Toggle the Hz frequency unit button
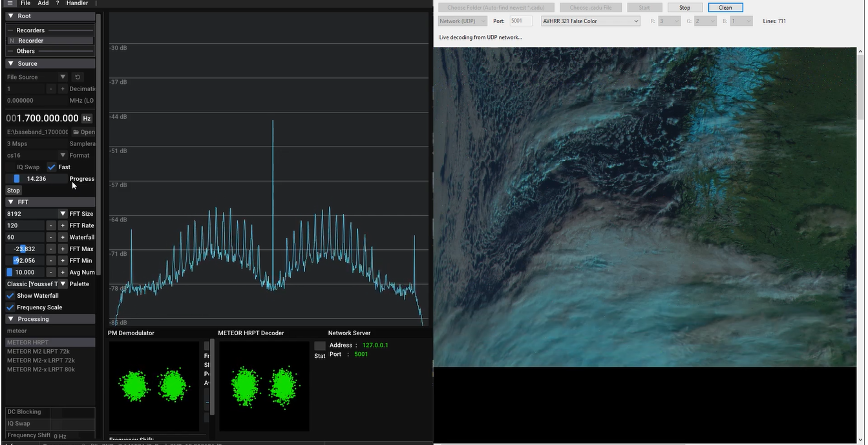 (x=87, y=118)
